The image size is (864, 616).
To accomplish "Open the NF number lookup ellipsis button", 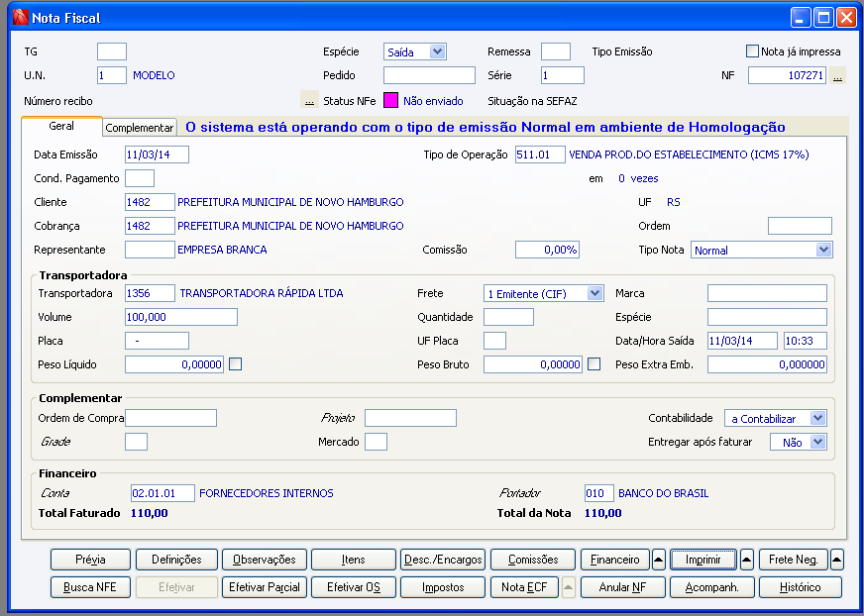I will tap(837, 75).
